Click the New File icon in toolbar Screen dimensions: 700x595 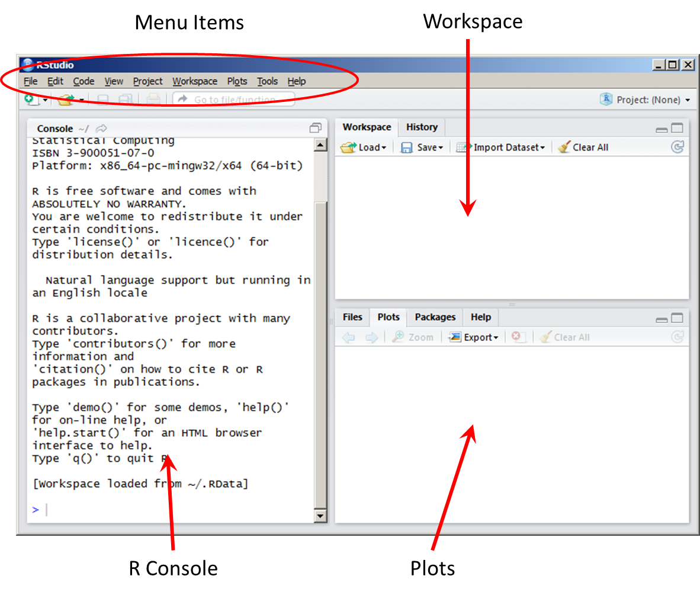(x=30, y=100)
